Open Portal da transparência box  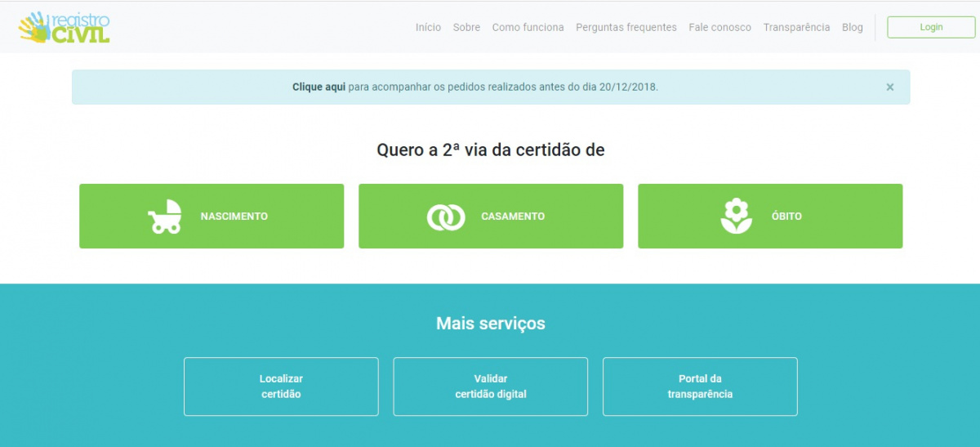click(x=700, y=387)
